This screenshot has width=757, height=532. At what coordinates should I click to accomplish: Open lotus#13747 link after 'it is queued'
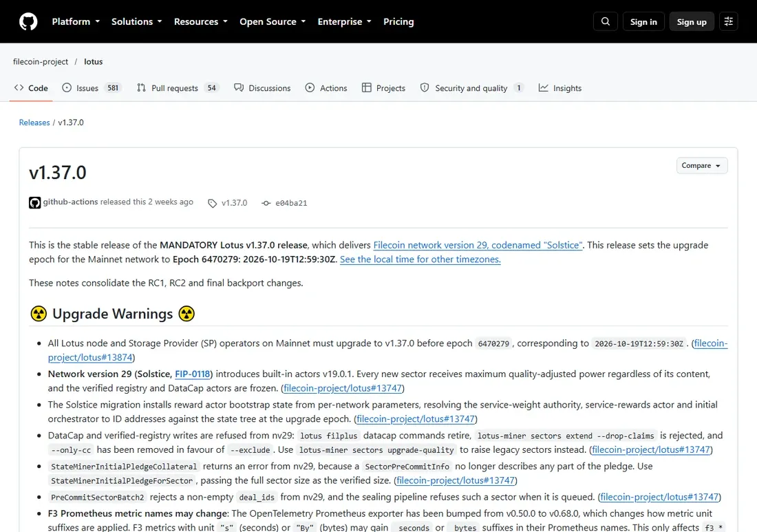pos(659,497)
